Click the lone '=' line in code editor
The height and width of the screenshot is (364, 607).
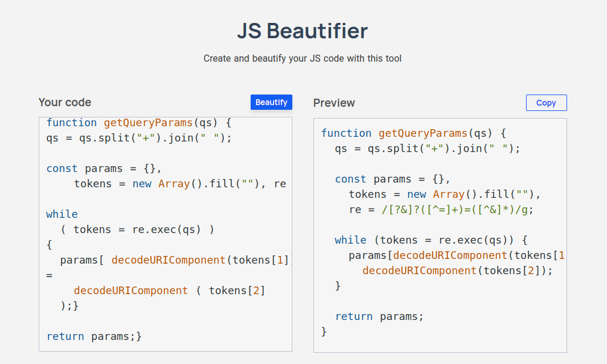(50, 275)
